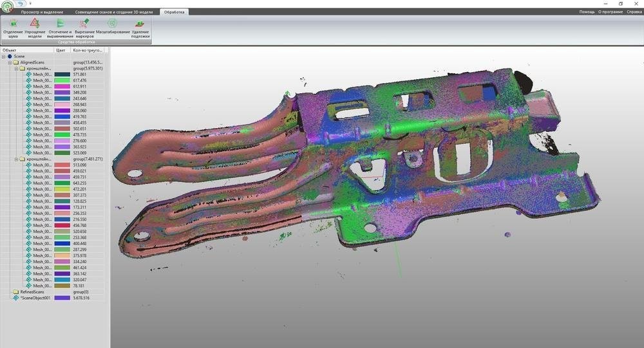Switch to Просмотр и выделение tab
The width and height of the screenshot is (644, 348).
coord(42,12)
